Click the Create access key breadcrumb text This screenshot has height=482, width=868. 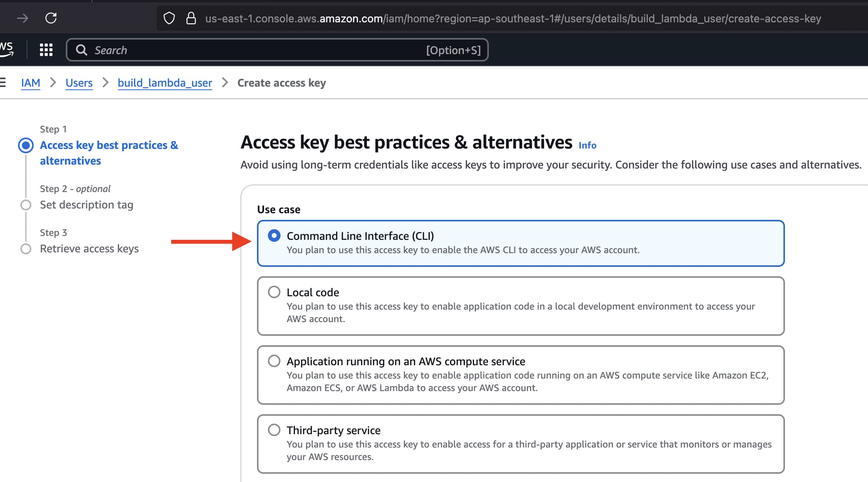tap(282, 83)
